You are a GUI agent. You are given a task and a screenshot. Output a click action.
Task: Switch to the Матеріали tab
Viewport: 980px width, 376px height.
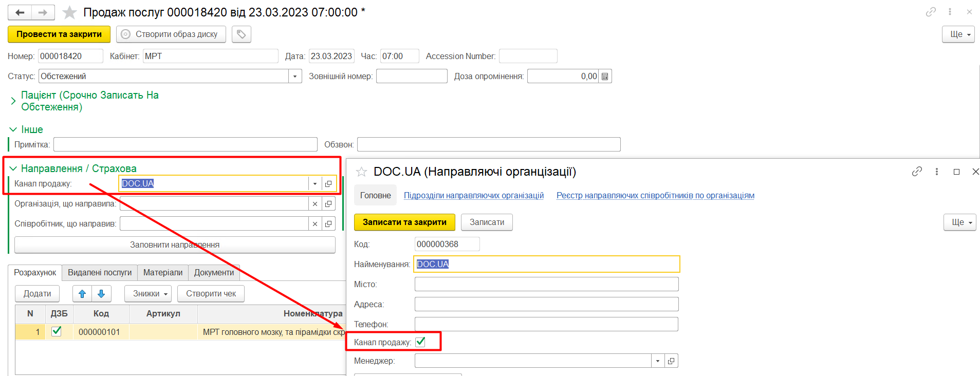click(x=162, y=273)
